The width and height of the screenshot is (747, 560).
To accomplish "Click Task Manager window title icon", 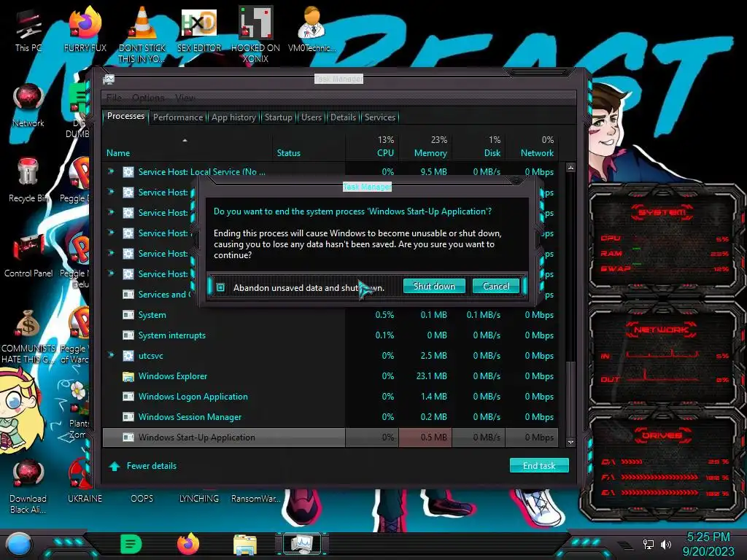I will point(109,79).
